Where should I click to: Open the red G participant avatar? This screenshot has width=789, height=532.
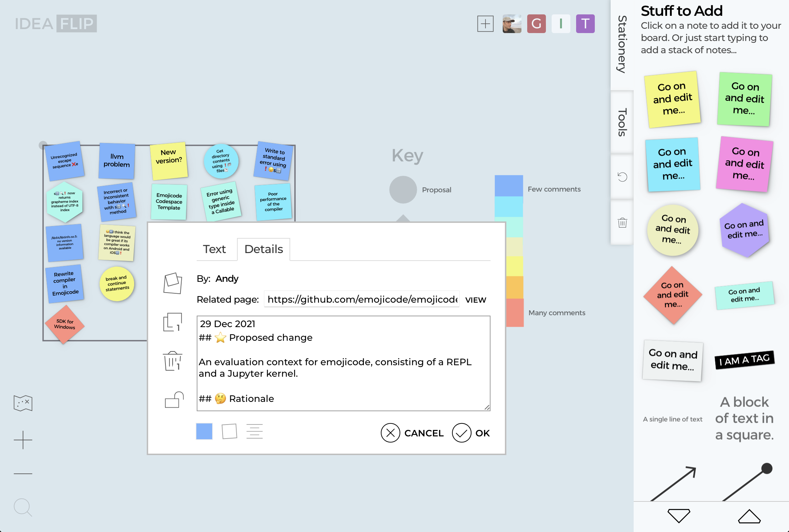pyautogui.click(x=536, y=24)
